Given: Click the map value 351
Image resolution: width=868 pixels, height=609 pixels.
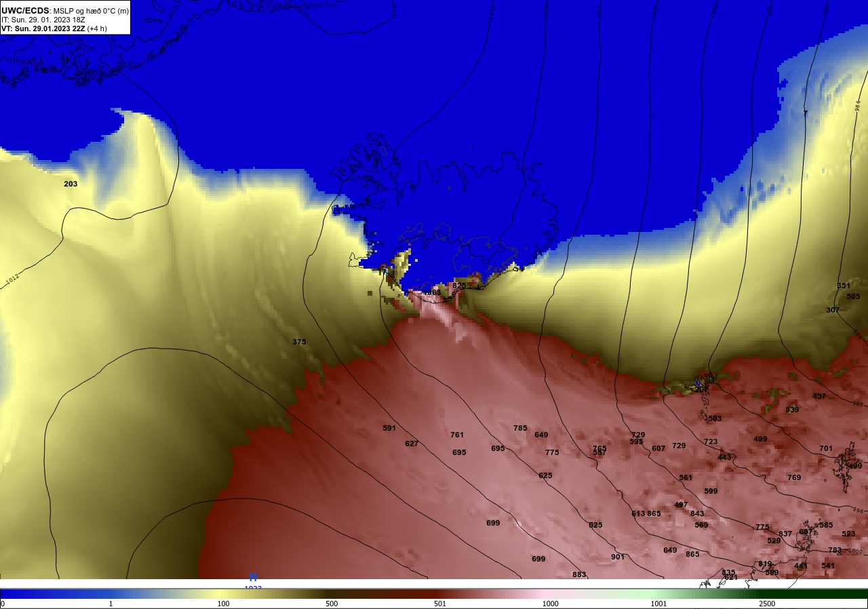Looking at the screenshot, I should [844, 286].
